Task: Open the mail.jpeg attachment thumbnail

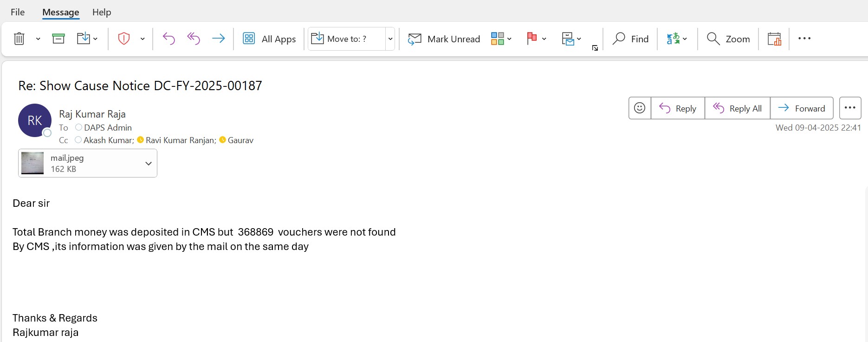Action: (32, 163)
